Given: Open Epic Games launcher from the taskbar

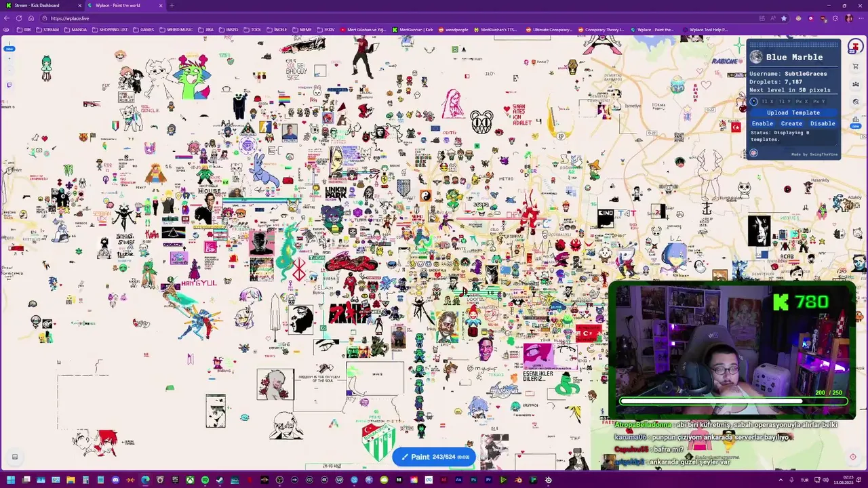Looking at the screenshot, I should 175,481.
